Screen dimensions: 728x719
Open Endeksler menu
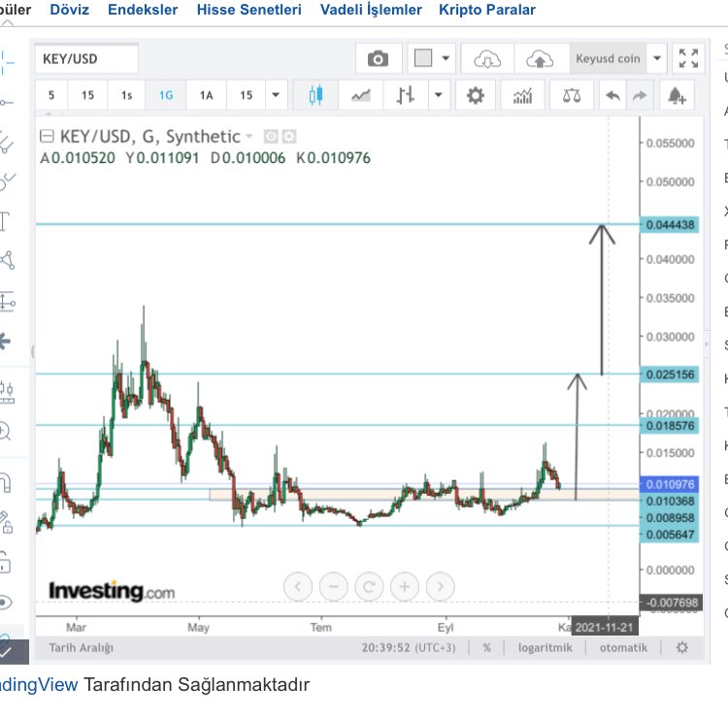143,10
